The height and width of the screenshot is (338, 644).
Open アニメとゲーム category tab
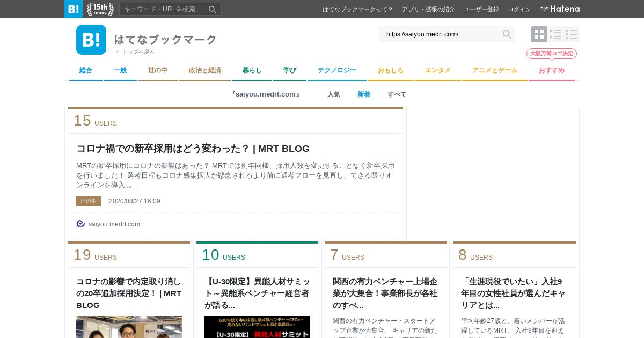[495, 70]
